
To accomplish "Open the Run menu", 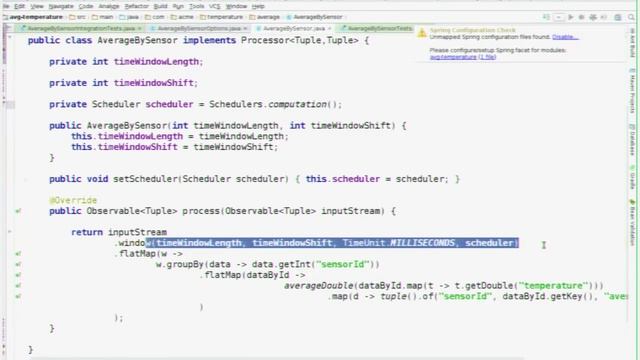I will (x=178, y=7).
